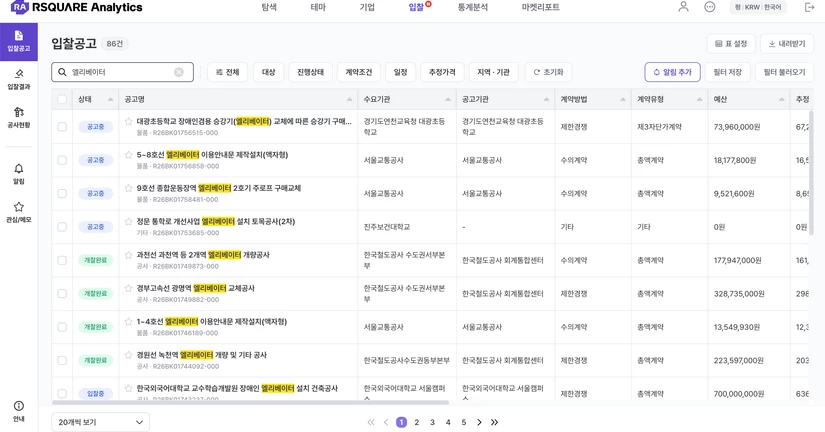Click the horizontal table scrollbar
The image size is (825, 432).
tap(250, 403)
